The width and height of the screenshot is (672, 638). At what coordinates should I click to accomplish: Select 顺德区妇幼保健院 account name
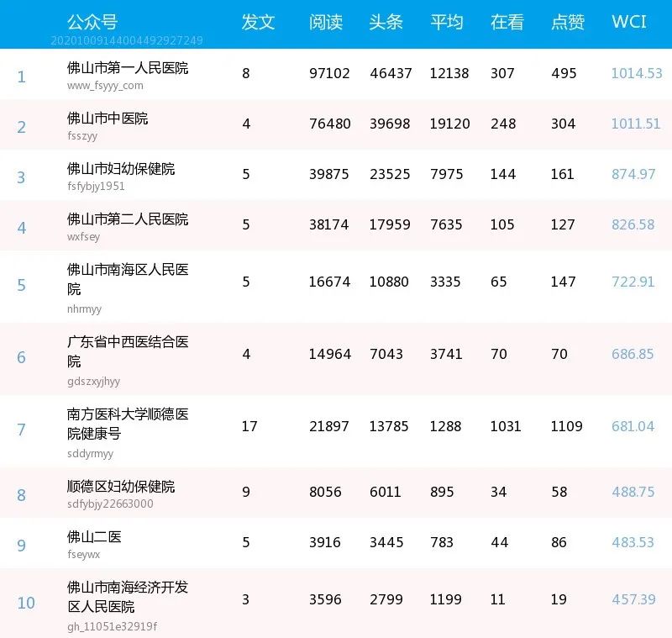[121, 486]
